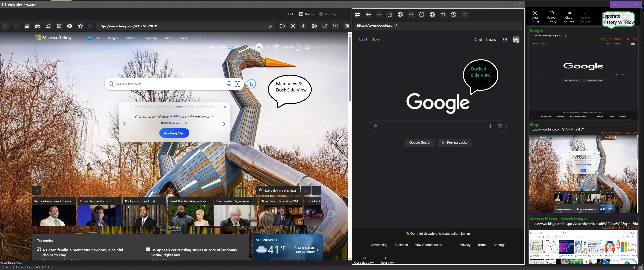Click the favorites star in side view

[x=411, y=14]
